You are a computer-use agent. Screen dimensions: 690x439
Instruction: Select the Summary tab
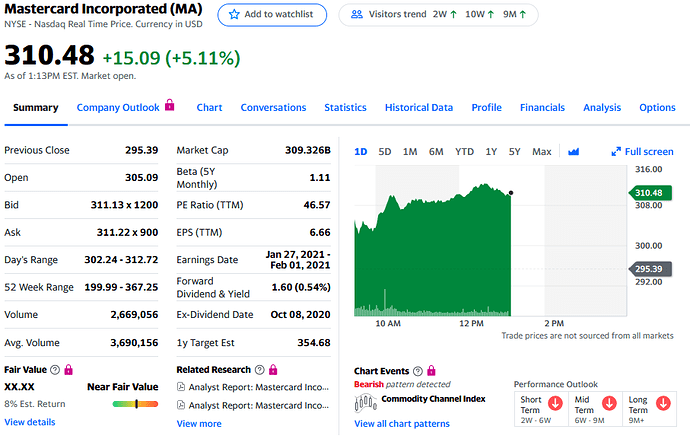(x=36, y=108)
